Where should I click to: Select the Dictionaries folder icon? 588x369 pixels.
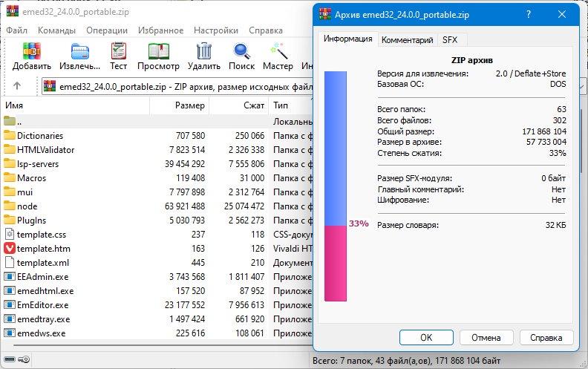(x=10, y=135)
